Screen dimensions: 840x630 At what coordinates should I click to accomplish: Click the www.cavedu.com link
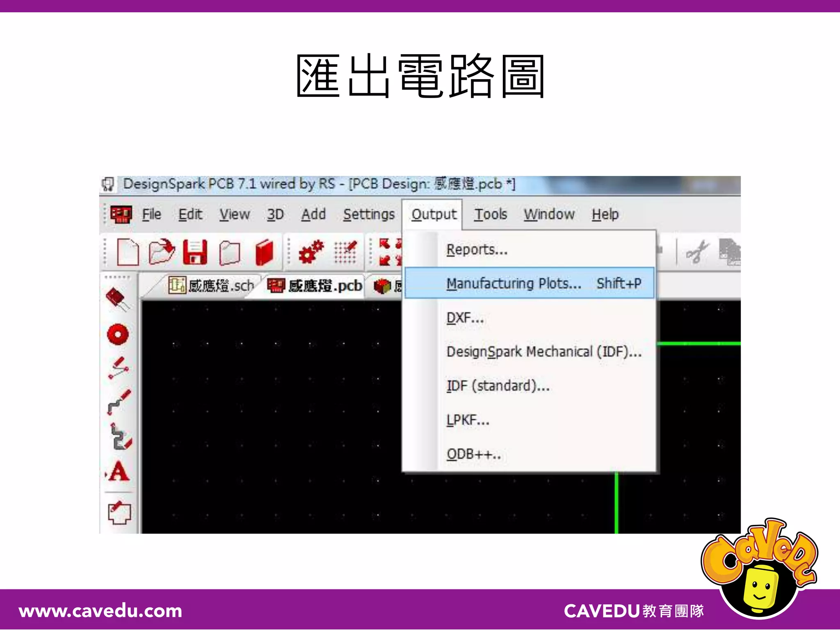click(100, 611)
